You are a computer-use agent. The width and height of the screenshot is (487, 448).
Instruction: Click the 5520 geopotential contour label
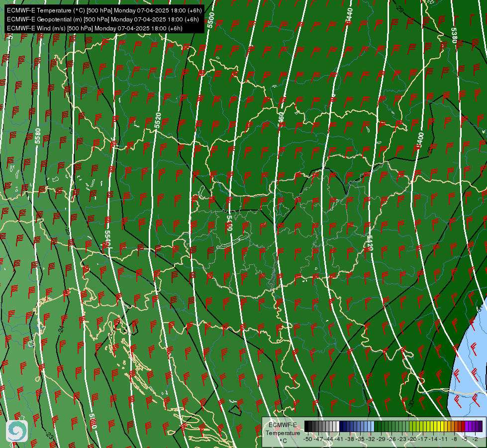click(158, 120)
